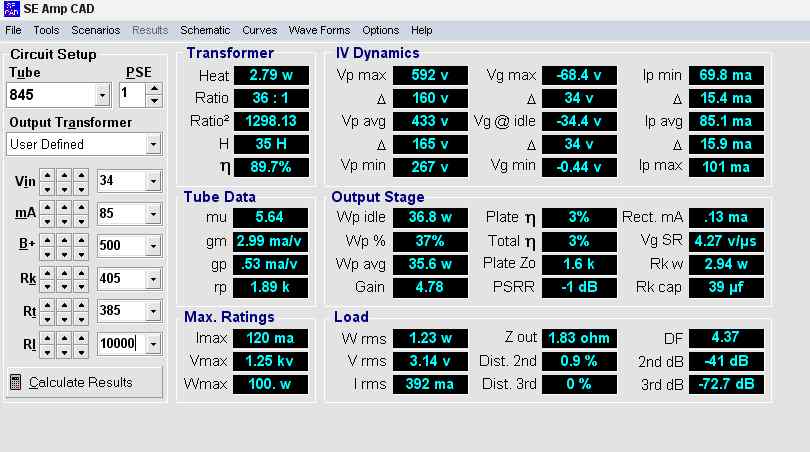Expand the Output Transformer User Defined dropdown
The height and width of the screenshot is (452, 810).
(153, 145)
